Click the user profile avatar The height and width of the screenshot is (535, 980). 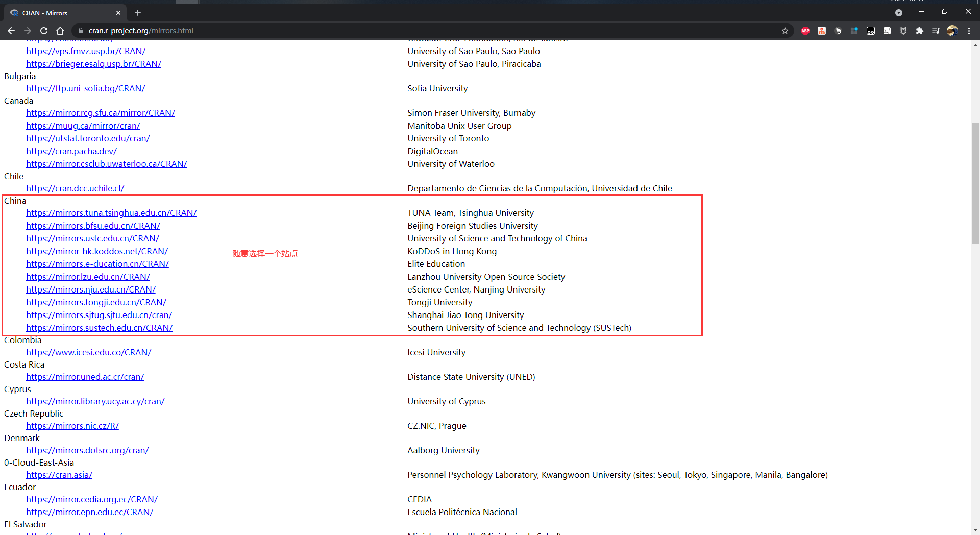[x=952, y=31]
